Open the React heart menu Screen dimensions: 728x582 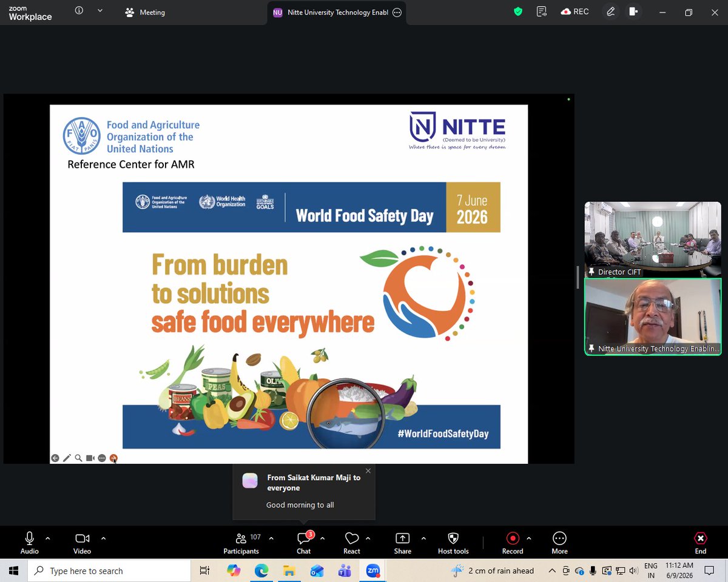pos(352,543)
